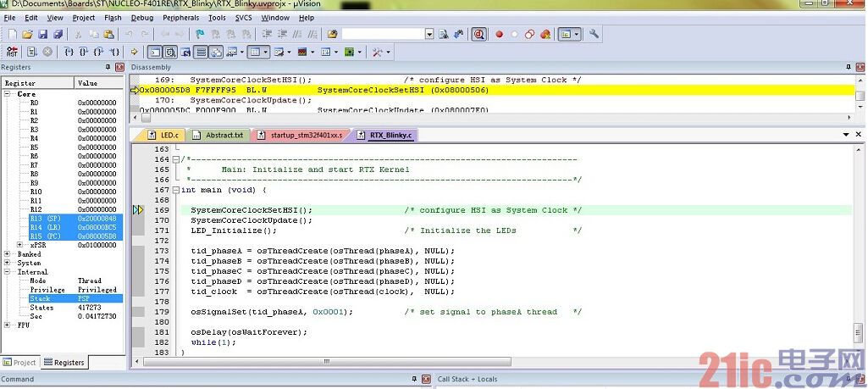Click the Find in Files icon
Image resolution: width=868 pixels, height=389 pixels.
[x=332, y=34]
